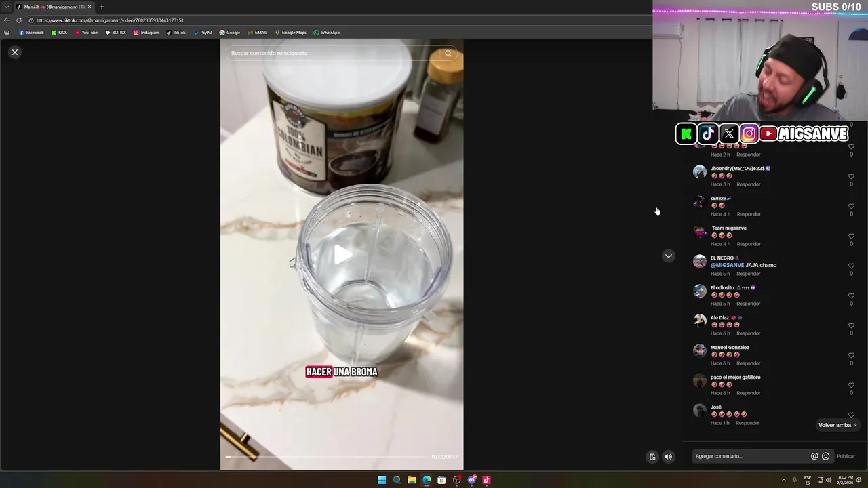This screenshot has width=868, height=488.
Task: Click Responder under Team migsanve comment
Action: [749, 244]
